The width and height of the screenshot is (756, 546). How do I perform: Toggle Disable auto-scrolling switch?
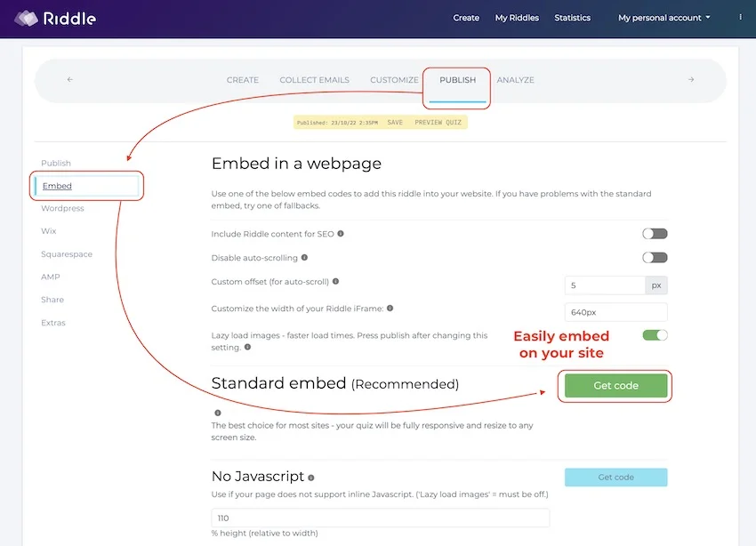655,257
